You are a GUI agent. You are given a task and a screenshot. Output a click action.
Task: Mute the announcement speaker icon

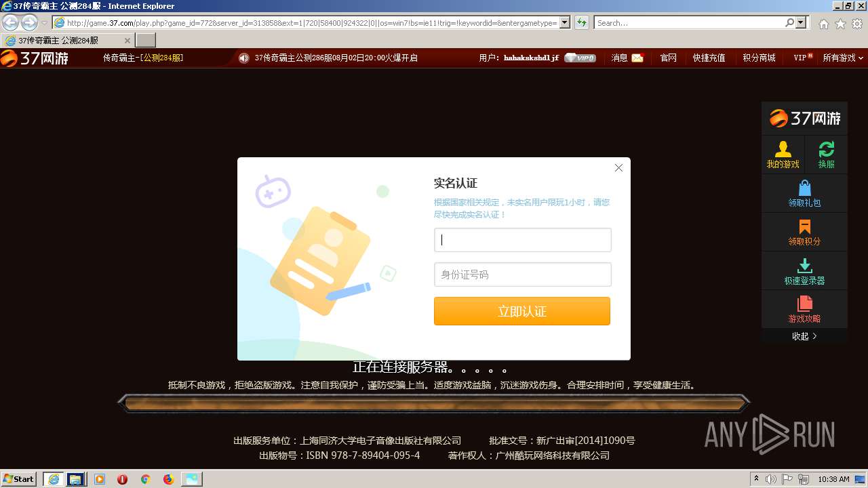pyautogui.click(x=244, y=58)
